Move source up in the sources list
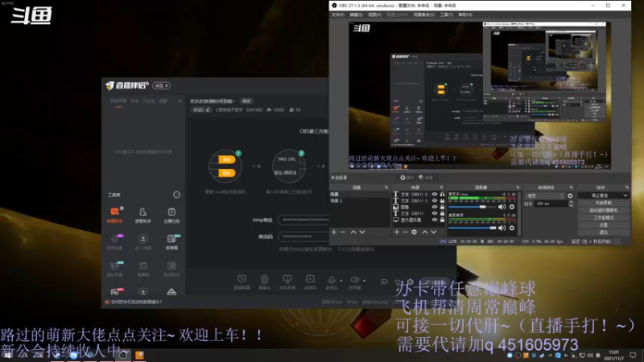Viewport: 644px width, 362px height. click(x=425, y=232)
